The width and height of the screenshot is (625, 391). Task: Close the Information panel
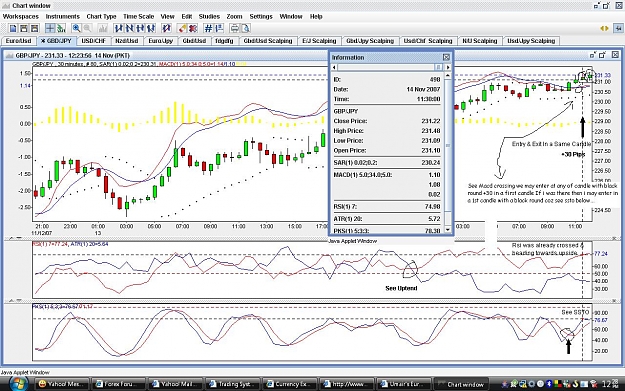[x=446, y=57]
